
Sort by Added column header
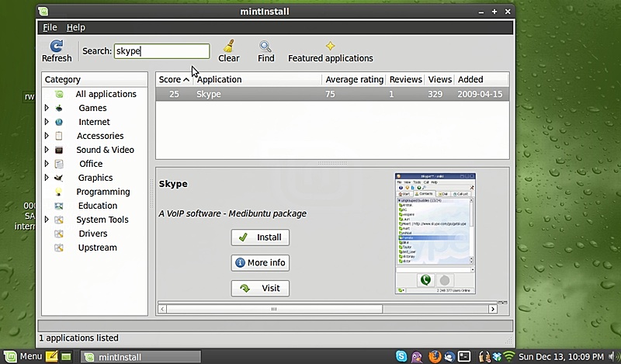coord(481,79)
